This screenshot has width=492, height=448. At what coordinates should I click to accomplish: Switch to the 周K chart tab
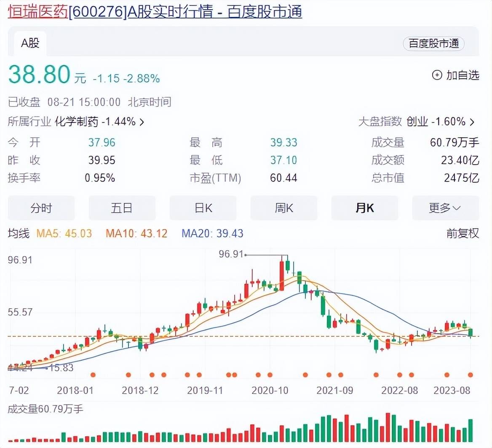(283, 208)
